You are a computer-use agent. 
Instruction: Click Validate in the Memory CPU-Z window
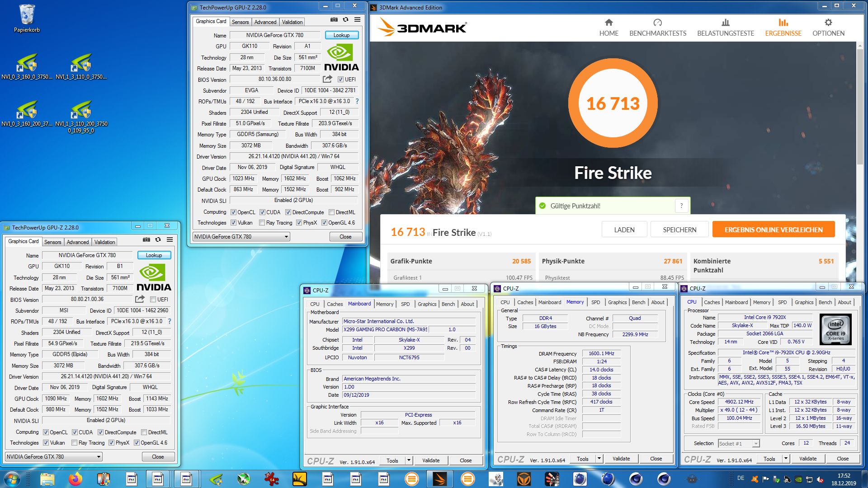[x=621, y=459]
